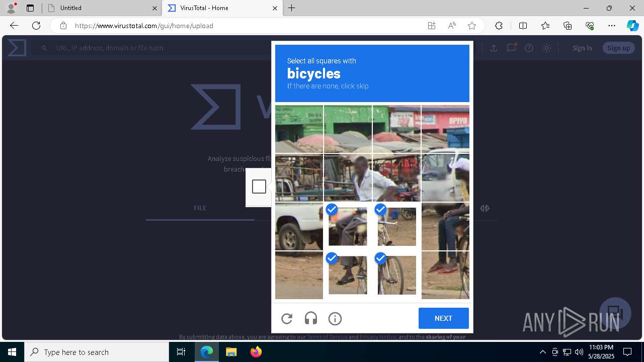The image size is (644, 362).
Task: Turn on Read aloud in the address bar
Action: coord(452,26)
